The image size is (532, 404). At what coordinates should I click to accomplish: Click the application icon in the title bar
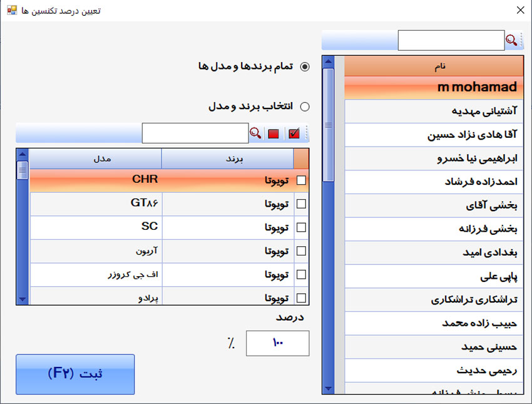11,10
